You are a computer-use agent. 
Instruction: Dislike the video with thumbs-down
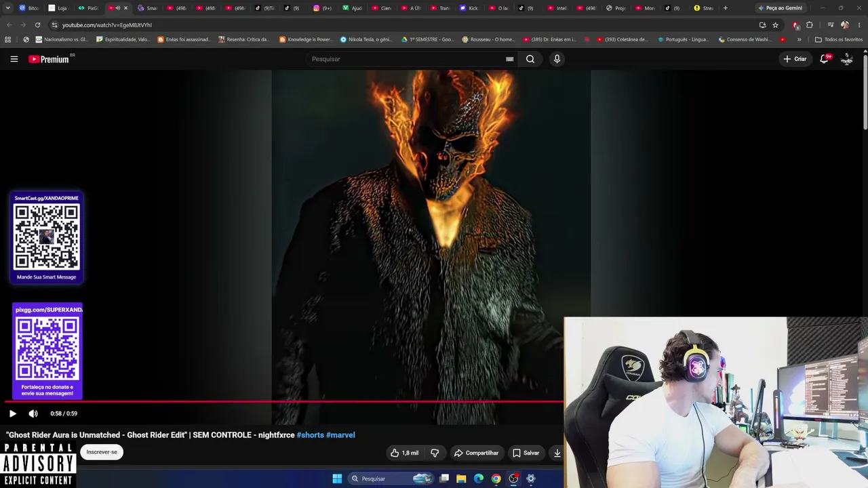click(435, 453)
